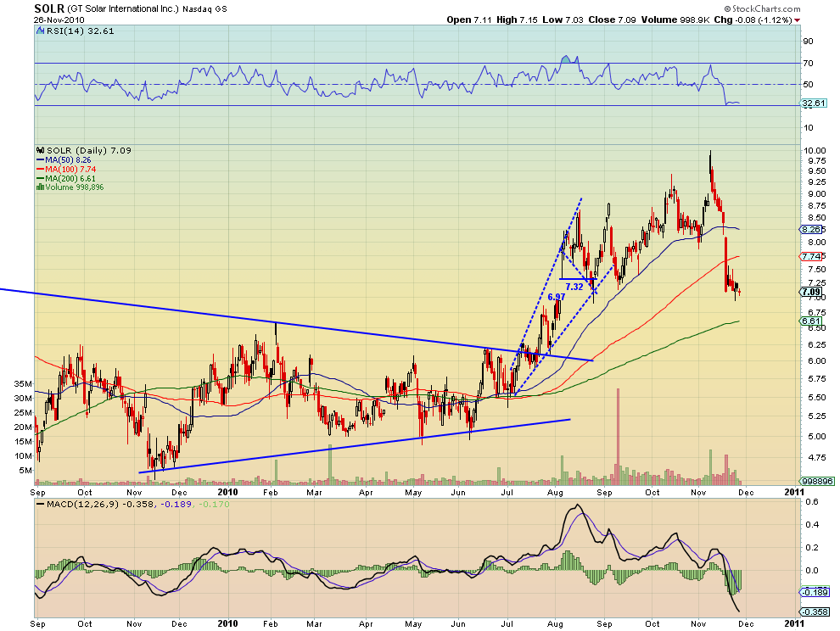Image resolution: width=840 pixels, height=631 pixels.
Task: Click the Chg -0.08 (-1.12%) value
Action: (x=753, y=20)
